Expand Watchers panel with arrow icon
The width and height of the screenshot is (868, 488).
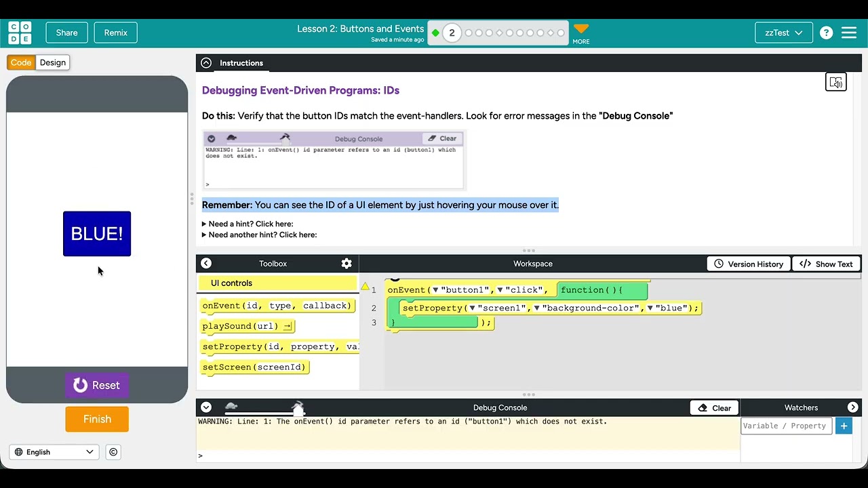(x=853, y=407)
